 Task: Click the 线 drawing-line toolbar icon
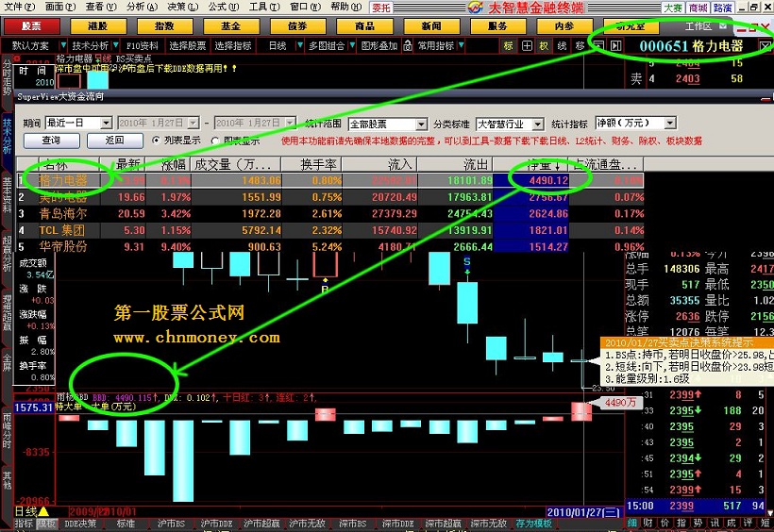click(x=562, y=46)
